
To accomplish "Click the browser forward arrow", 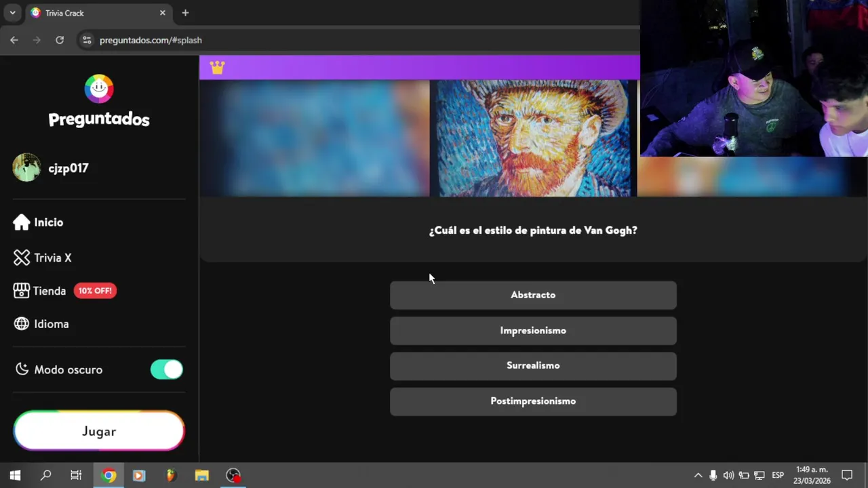I will point(37,40).
